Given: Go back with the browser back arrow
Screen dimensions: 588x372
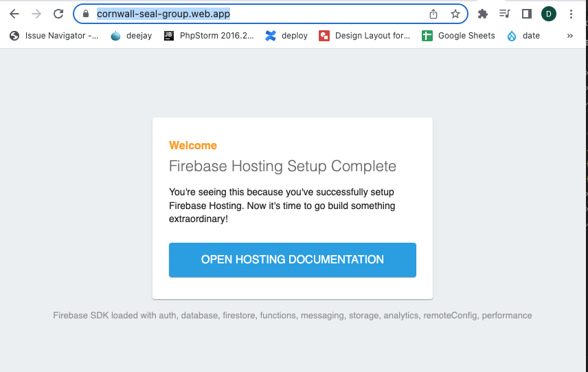Looking at the screenshot, I should [x=14, y=14].
